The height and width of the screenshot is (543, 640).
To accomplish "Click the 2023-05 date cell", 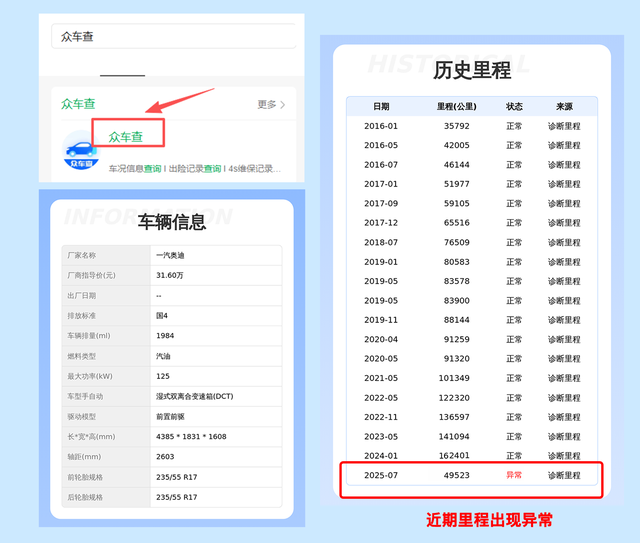I will 381,436.
